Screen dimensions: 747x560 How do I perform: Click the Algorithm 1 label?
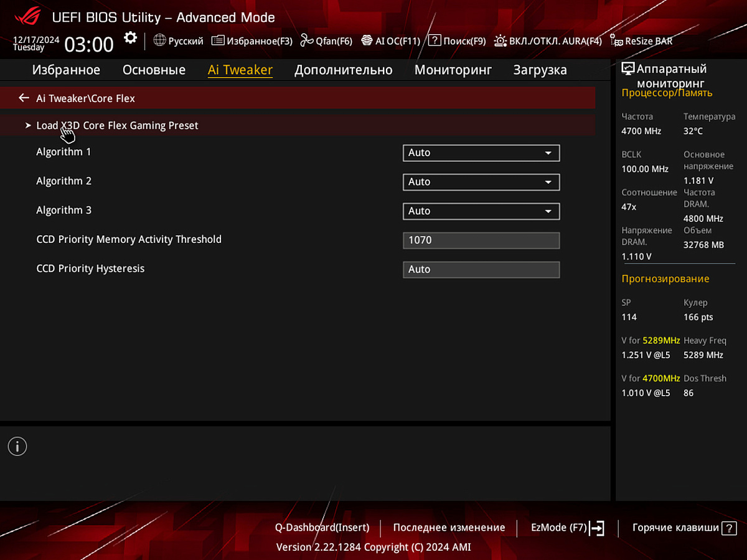[x=63, y=152]
